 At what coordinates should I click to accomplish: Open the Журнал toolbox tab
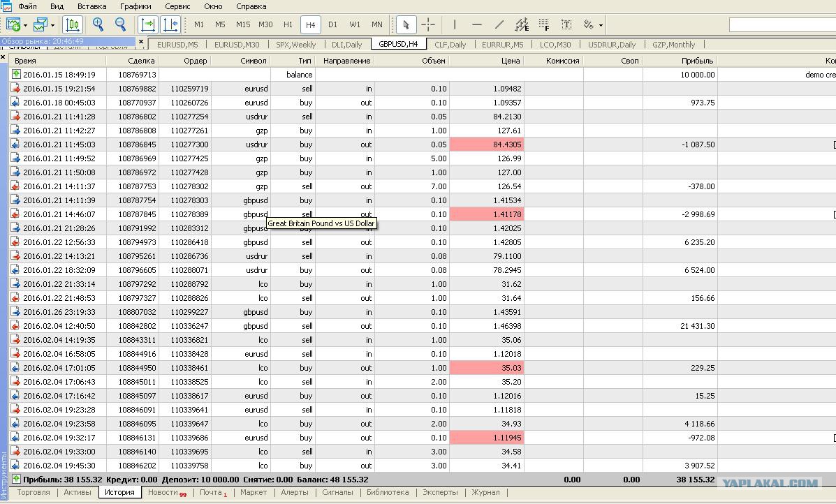(x=485, y=492)
